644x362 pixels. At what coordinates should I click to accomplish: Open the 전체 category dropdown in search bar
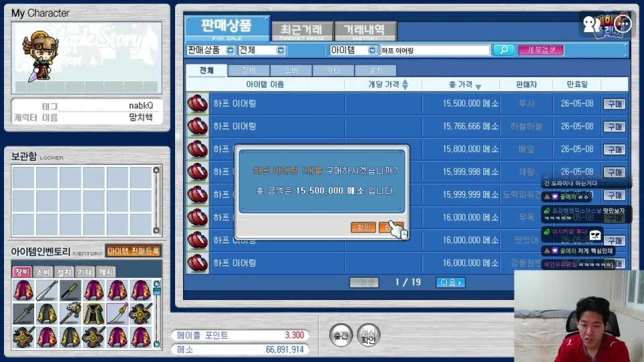tap(280, 50)
